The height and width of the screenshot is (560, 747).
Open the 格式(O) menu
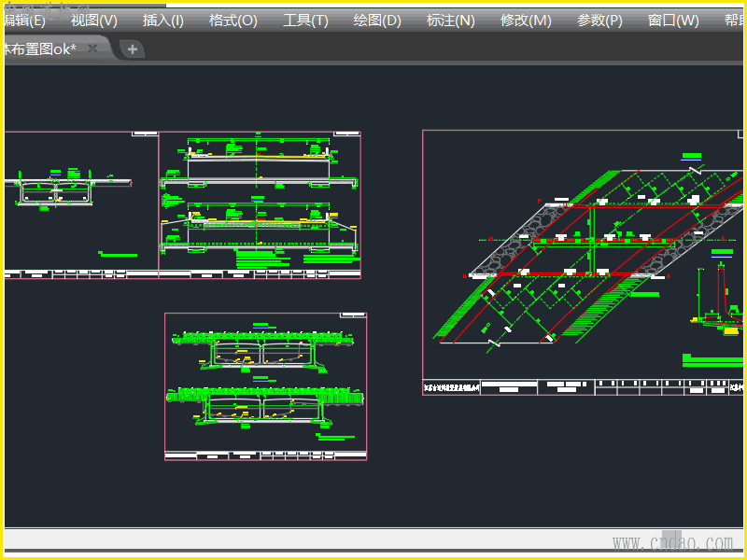(233, 21)
